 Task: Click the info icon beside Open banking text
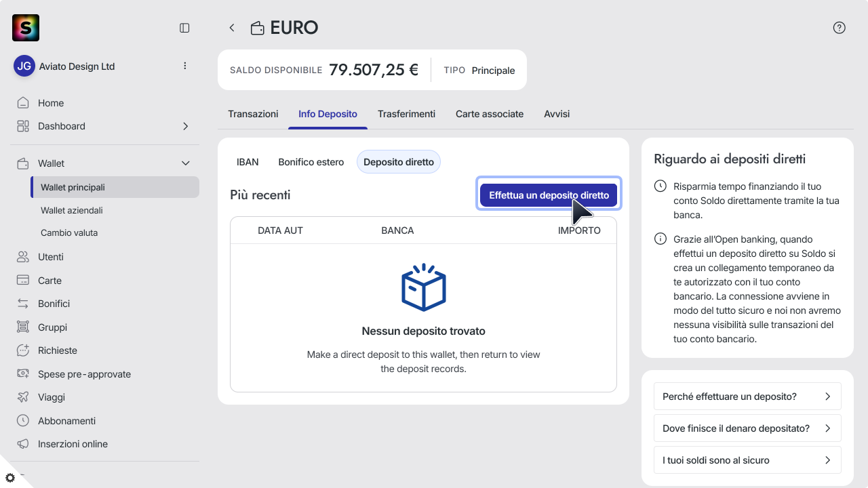[660, 239]
